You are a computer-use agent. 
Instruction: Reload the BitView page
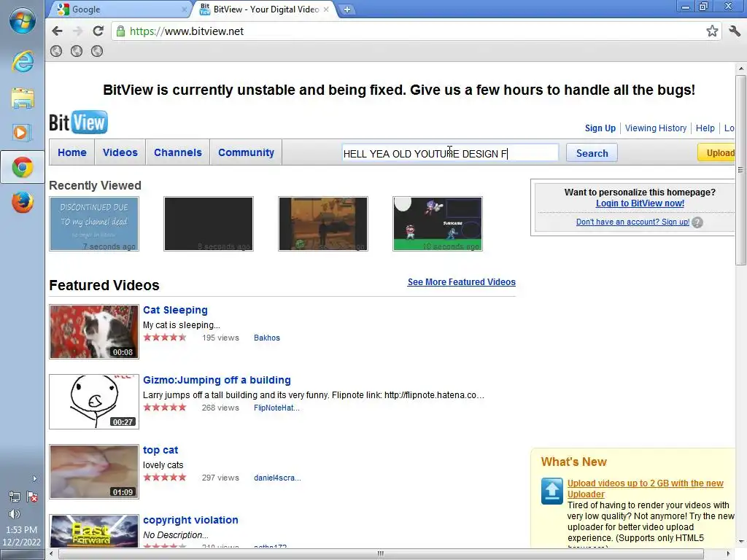pyautogui.click(x=98, y=31)
